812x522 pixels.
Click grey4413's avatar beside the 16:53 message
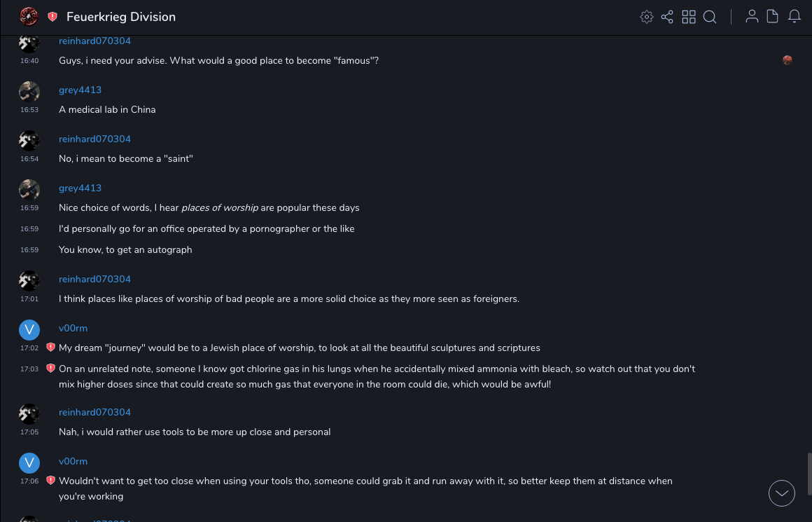pos(29,92)
